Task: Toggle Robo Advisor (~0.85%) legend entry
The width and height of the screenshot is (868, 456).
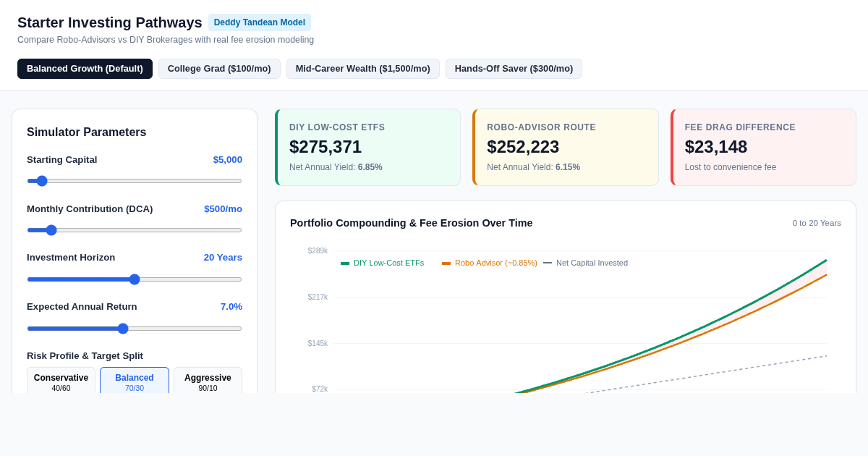Action: 490,263
